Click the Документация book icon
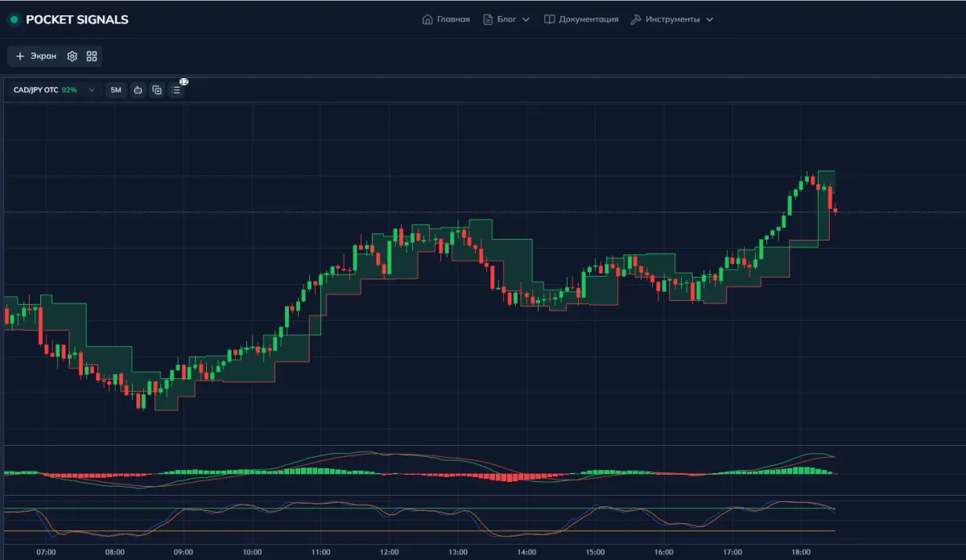Image resolution: width=966 pixels, height=560 pixels. [x=550, y=19]
